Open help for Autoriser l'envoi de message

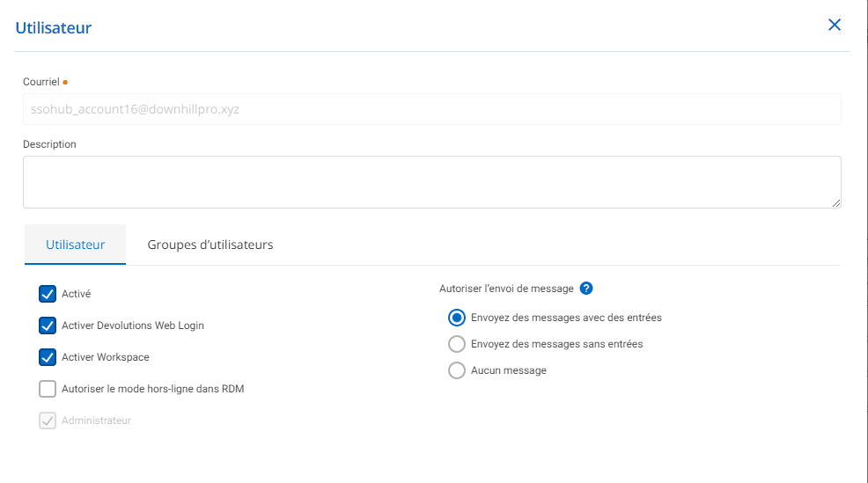click(x=586, y=289)
